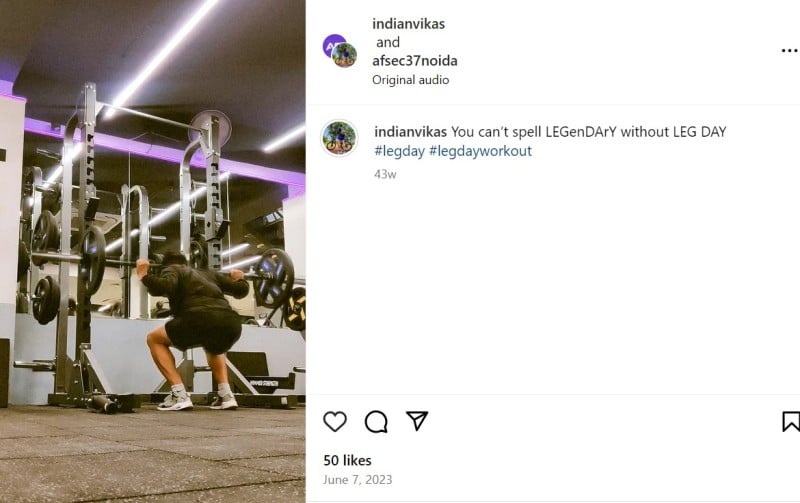Open #legdayworkout hashtag
Screen dimensions: 800x503
[480, 151]
